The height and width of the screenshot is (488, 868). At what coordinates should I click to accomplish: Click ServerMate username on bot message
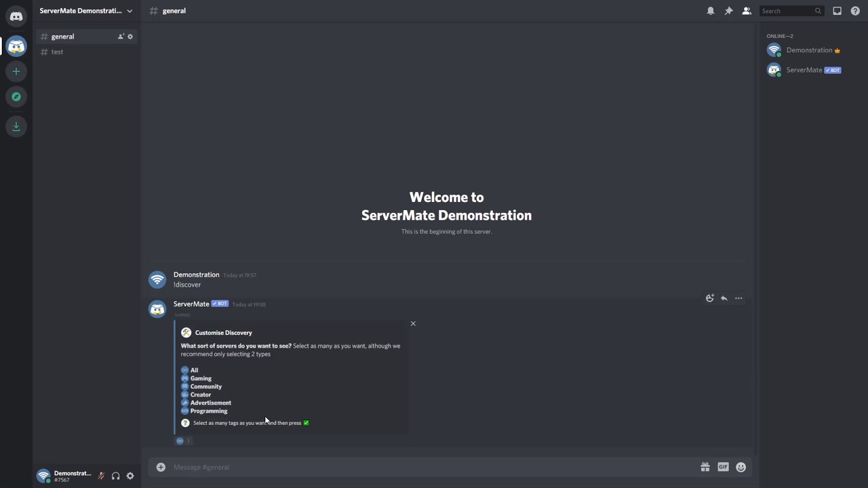coord(191,304)
